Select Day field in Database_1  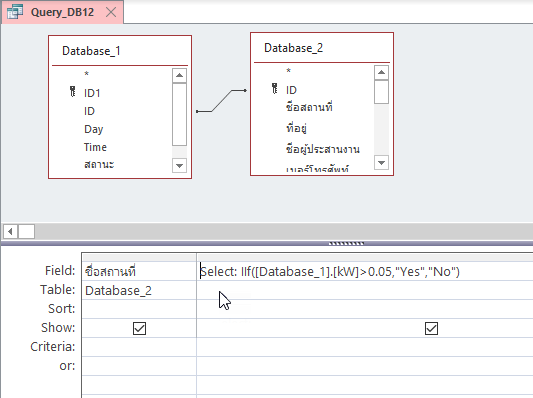coord(93,129)
